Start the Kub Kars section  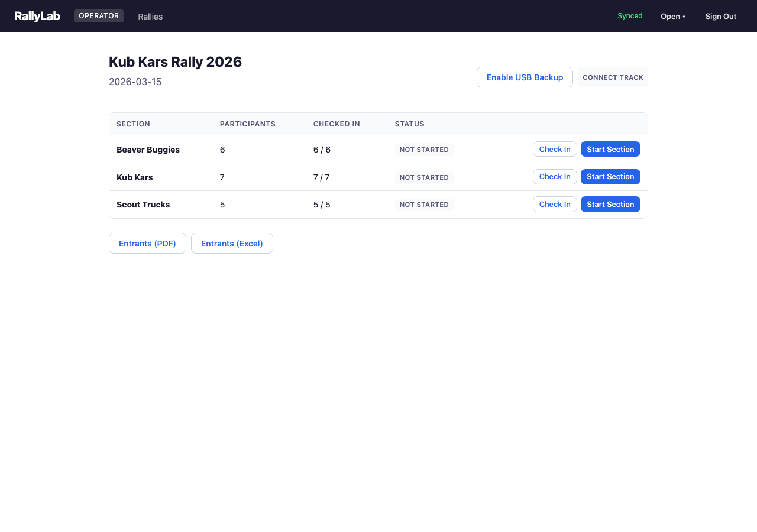click(610, 177)
